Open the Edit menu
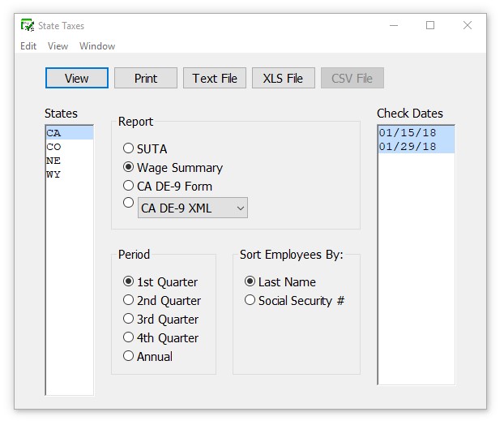 click(28, 46)
